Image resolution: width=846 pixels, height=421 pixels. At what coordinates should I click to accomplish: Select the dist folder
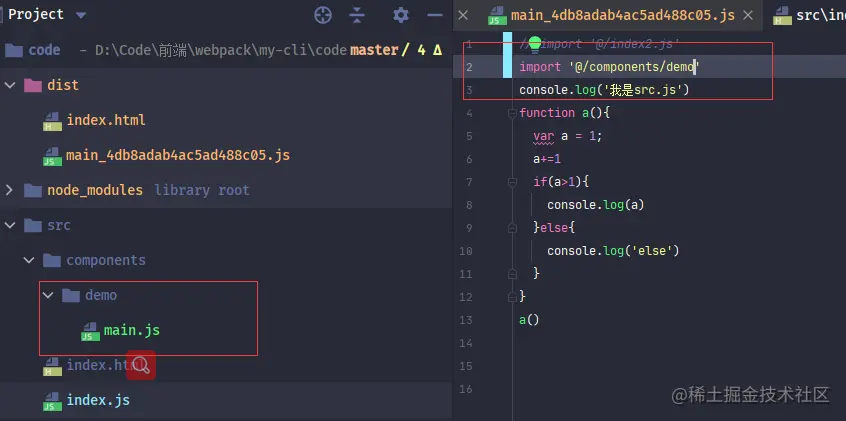[63, 85]
